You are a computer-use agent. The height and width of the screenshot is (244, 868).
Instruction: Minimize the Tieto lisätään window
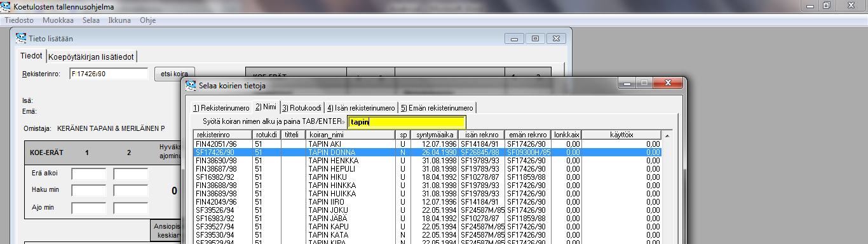[x=515, y=38]
